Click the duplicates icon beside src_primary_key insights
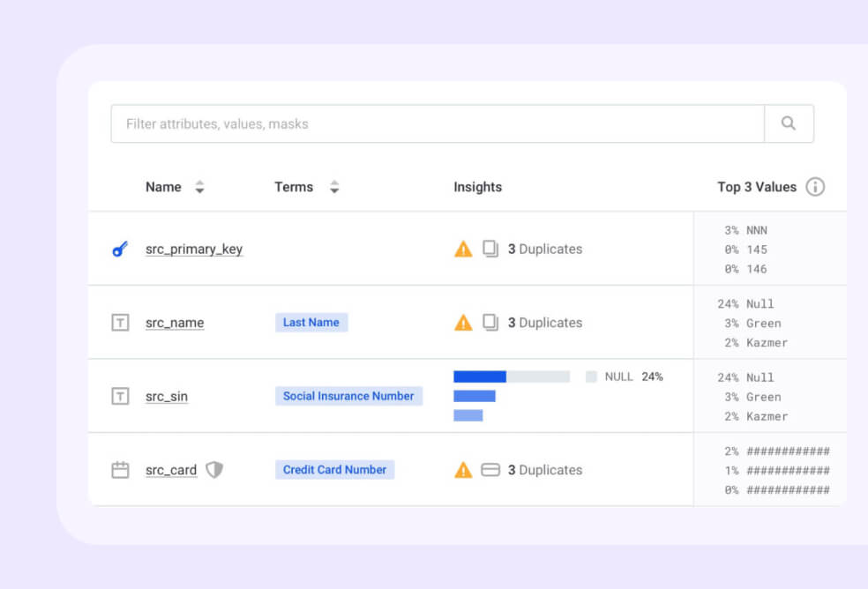Viewport: 868px width, 589px height. click(x=490, y=249)
